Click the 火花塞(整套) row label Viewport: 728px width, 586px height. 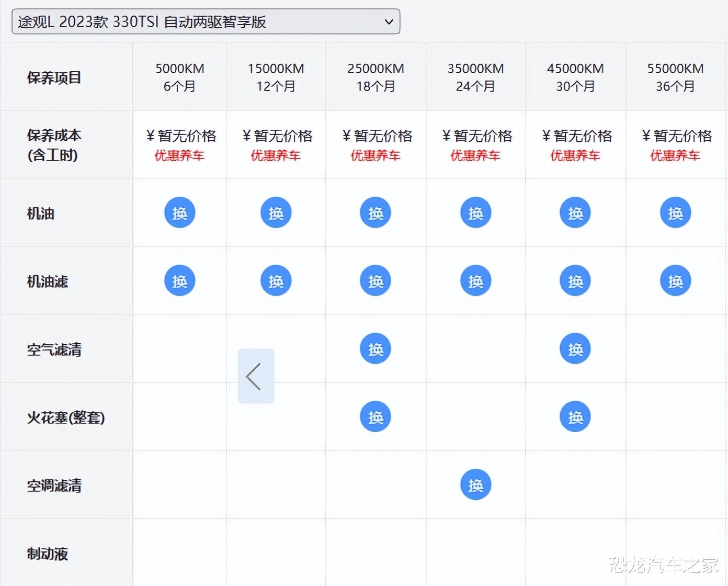pyautogui.click(x=66, y=417)
